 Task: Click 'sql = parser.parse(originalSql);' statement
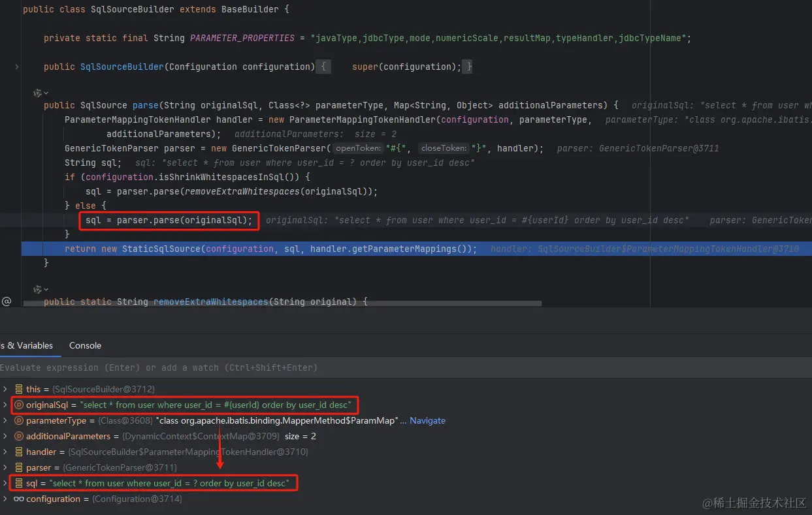[x=169, y=220]
